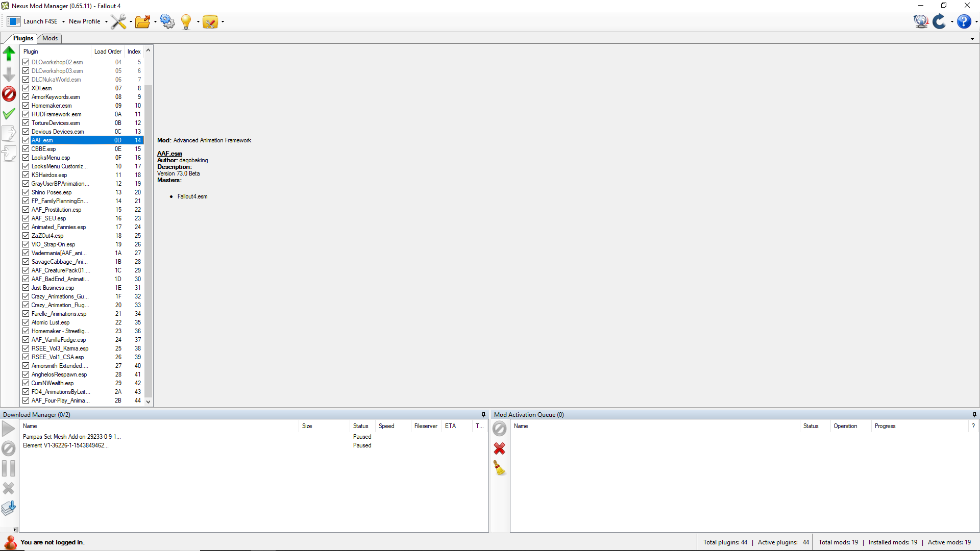The image size is (980, 551).
Task: Clear queue with broom icon
Action: tap(500, 468)
